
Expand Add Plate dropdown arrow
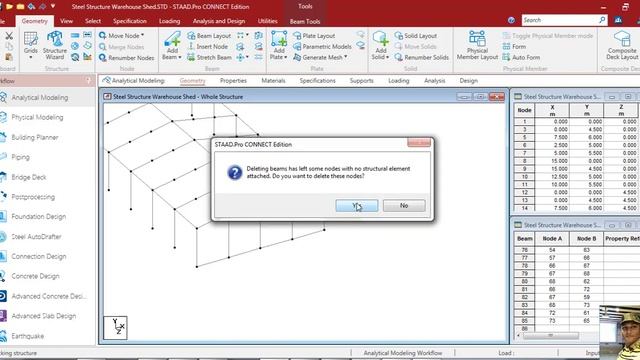286,57
